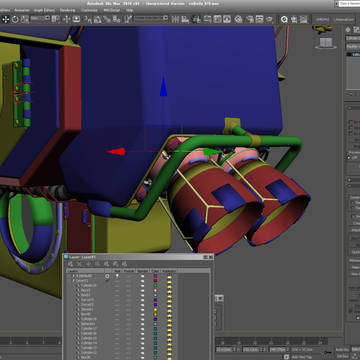Click the Set Key button
Image resolution: width=360 pixels, height=360 pixels.
point(342,356)
